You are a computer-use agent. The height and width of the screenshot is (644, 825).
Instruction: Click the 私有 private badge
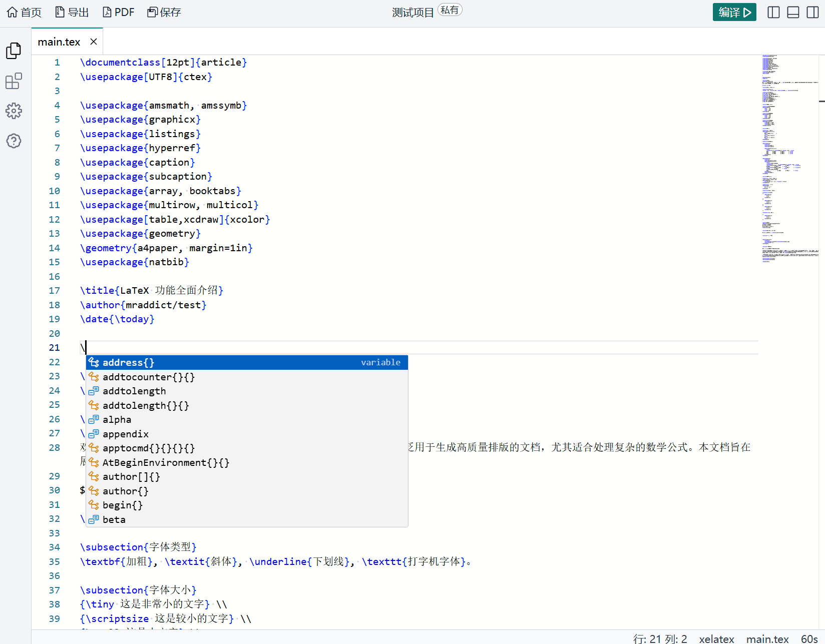tap(450, 10)
